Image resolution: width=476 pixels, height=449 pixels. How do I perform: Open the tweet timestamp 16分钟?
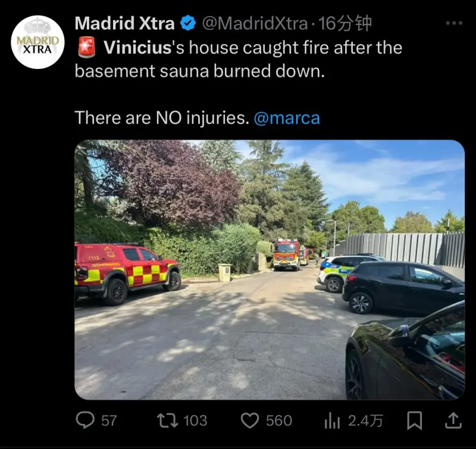345,23
